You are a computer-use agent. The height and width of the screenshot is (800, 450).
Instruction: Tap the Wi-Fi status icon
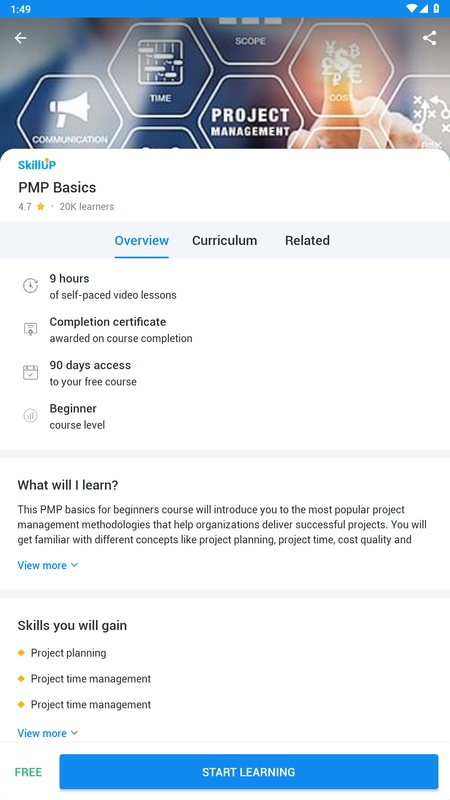click(x=411, y=9)
